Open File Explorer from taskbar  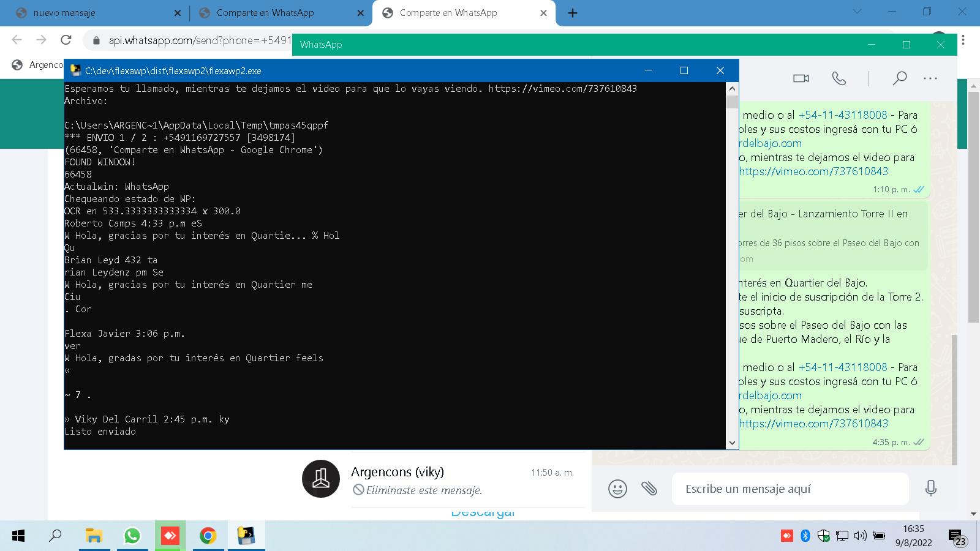[94, 536]
